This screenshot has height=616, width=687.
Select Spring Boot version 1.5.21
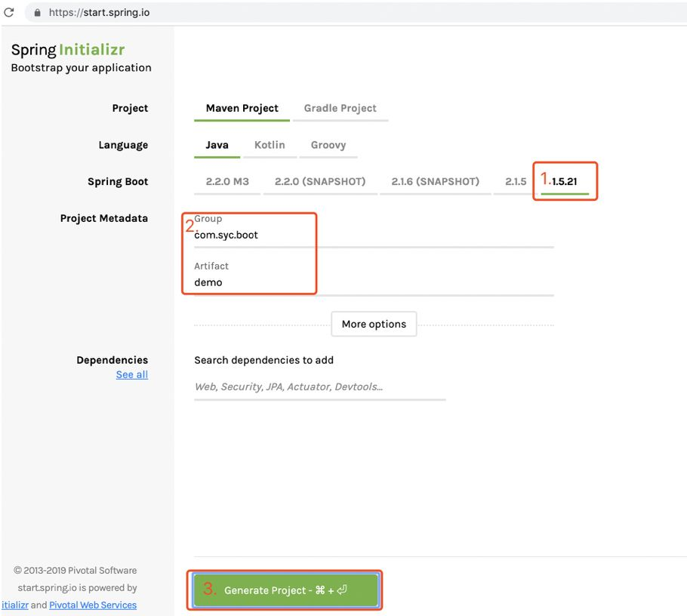[x=565, y=181]
